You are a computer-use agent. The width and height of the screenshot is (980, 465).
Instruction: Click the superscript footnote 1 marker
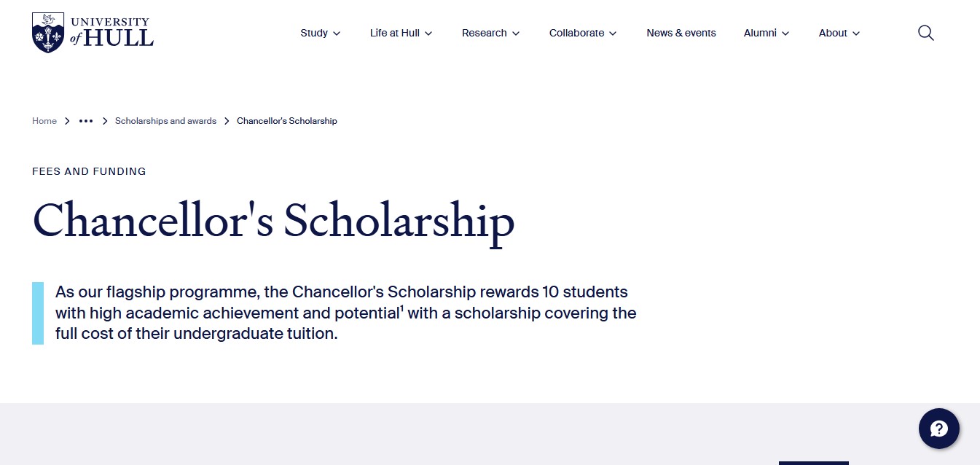(x=401, y=309)
